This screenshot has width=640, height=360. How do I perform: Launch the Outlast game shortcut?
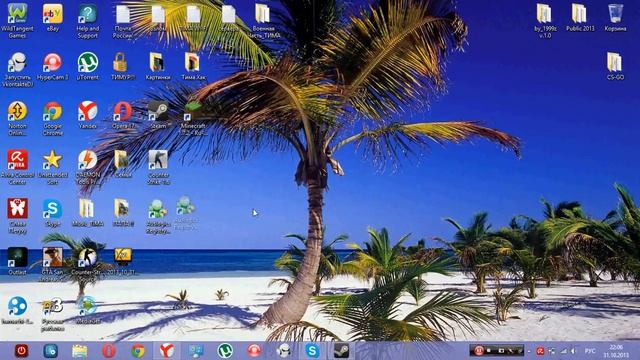(x=18, y=261)
